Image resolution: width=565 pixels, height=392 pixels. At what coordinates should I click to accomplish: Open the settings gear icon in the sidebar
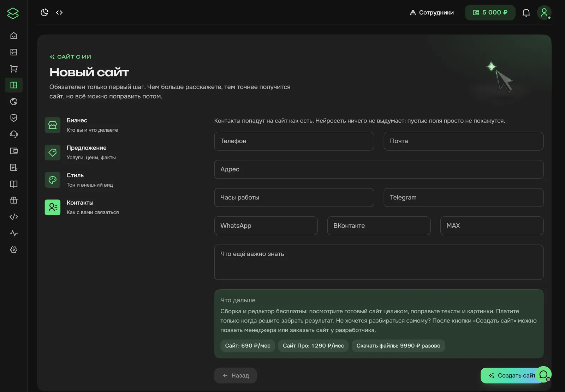(14, 250)
